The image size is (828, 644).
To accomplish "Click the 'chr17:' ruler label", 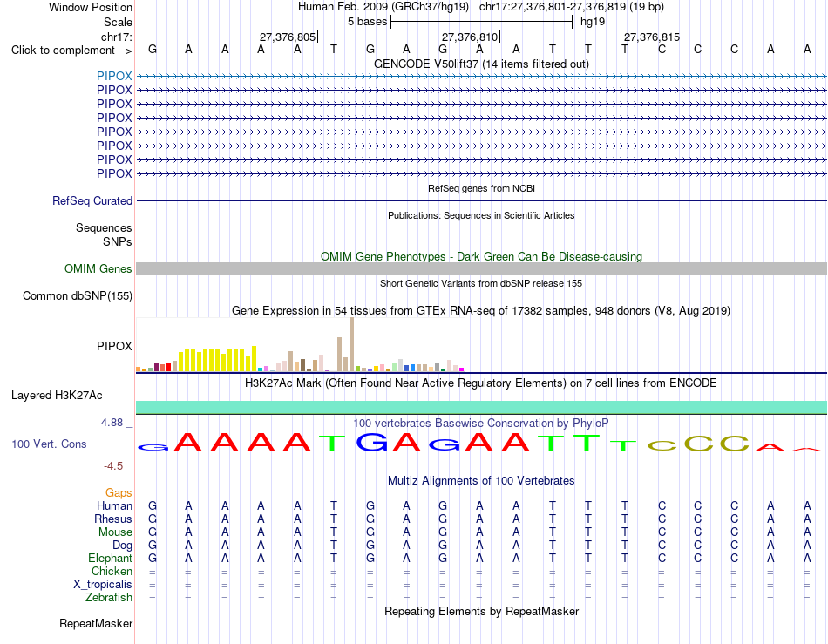I will (117, 37).
